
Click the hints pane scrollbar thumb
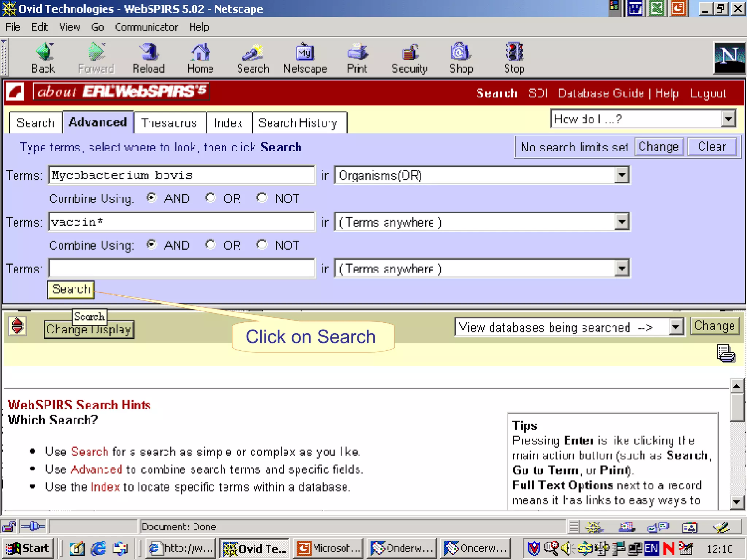click(737, 407)
